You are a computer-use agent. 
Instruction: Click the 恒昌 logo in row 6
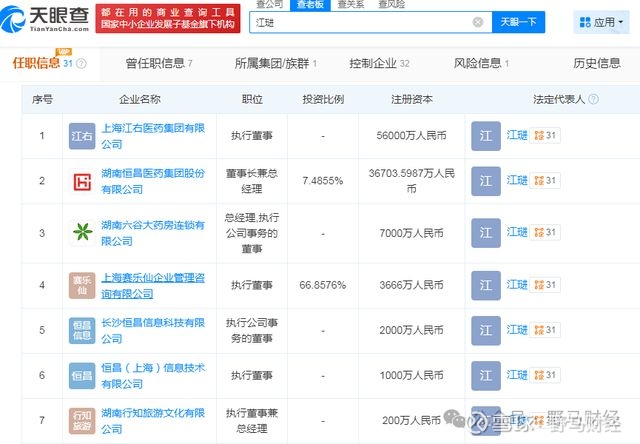82,375
